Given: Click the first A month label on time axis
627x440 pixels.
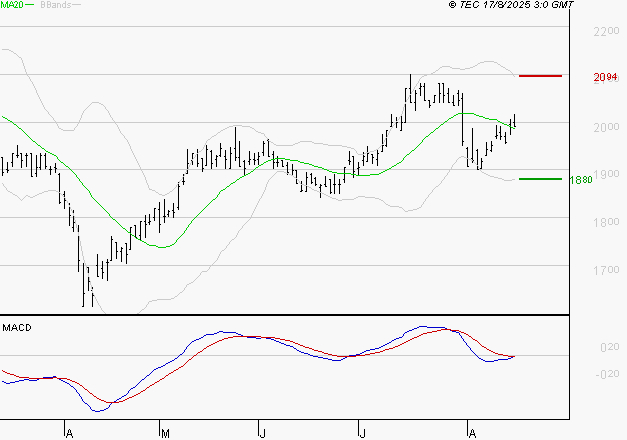Looking at the screenshot, I should (x=68, y=433).
